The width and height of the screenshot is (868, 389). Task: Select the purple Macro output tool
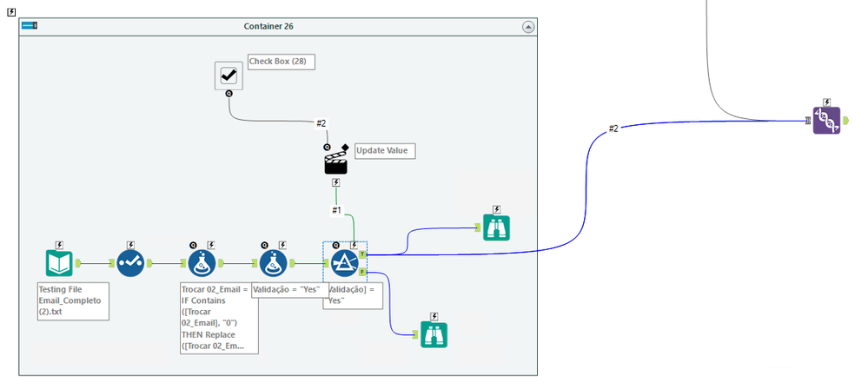(x=826, y=121)
